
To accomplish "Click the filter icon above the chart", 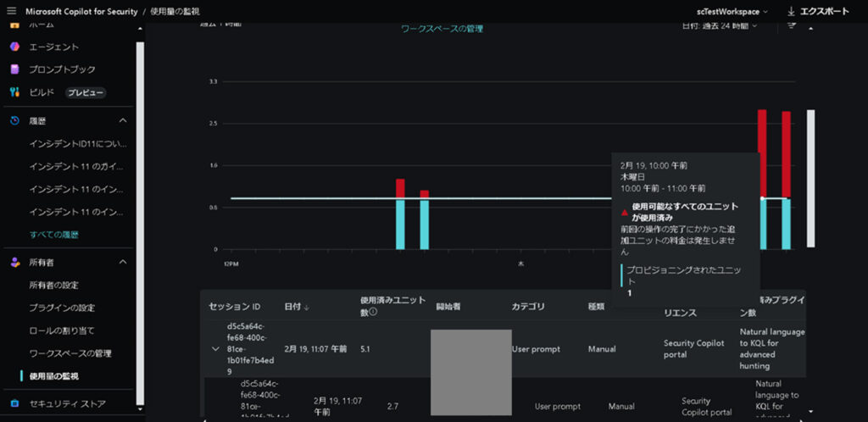I will pos(791,25).
